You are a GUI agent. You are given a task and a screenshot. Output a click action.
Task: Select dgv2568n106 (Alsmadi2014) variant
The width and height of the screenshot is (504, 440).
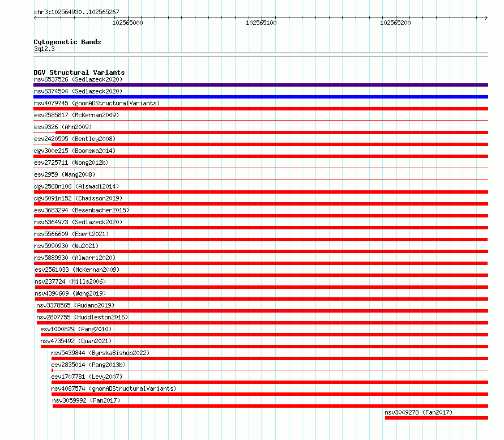(76, 186)
